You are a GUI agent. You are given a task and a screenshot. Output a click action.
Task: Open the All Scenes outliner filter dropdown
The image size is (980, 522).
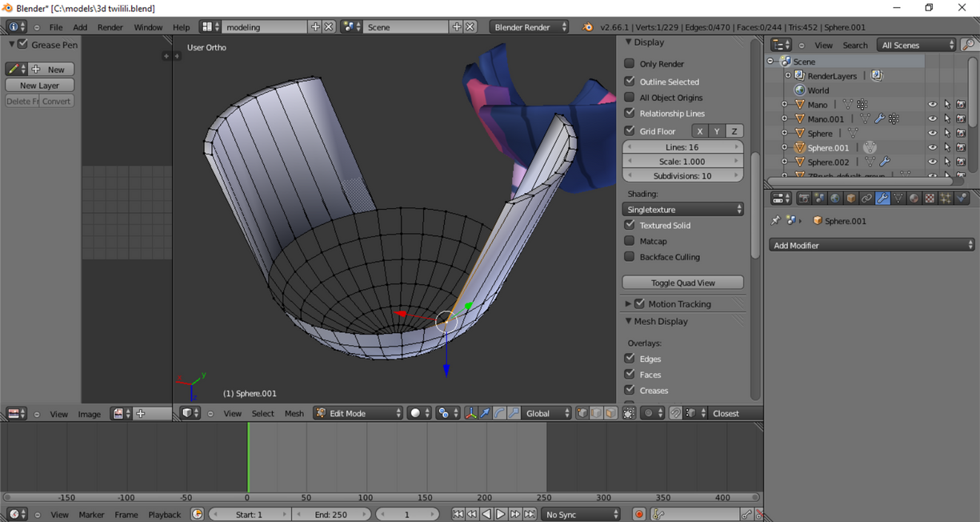[917, 45]
